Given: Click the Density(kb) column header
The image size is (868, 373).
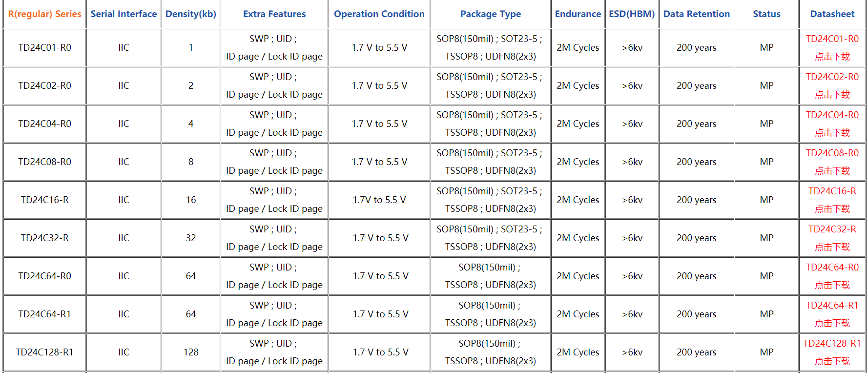Looking at the screenshot, I should 190,14.
